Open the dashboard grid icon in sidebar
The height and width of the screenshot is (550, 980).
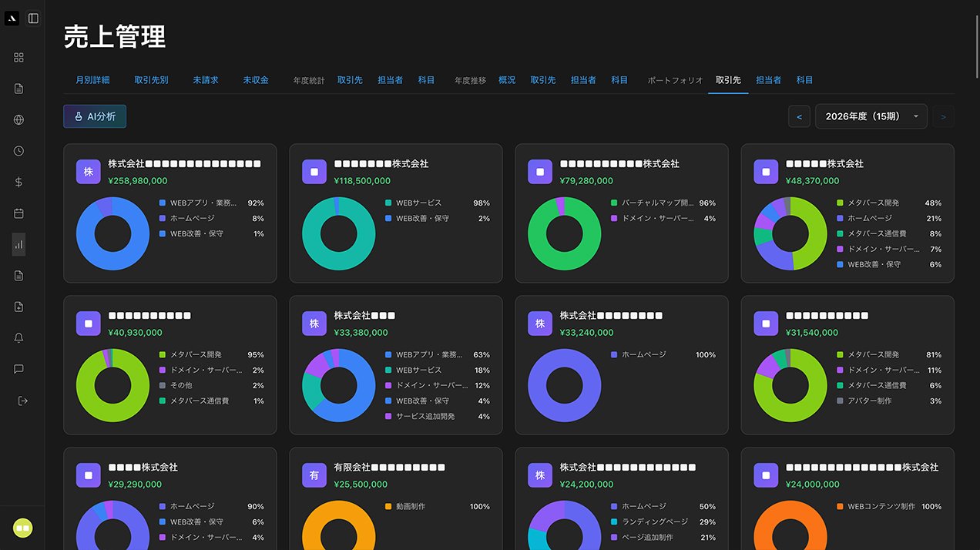point(19,58)
